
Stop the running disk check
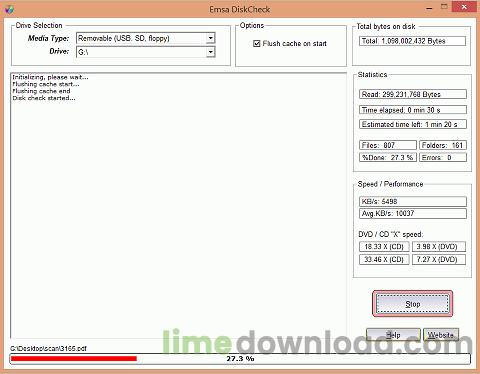pos(413,304)
